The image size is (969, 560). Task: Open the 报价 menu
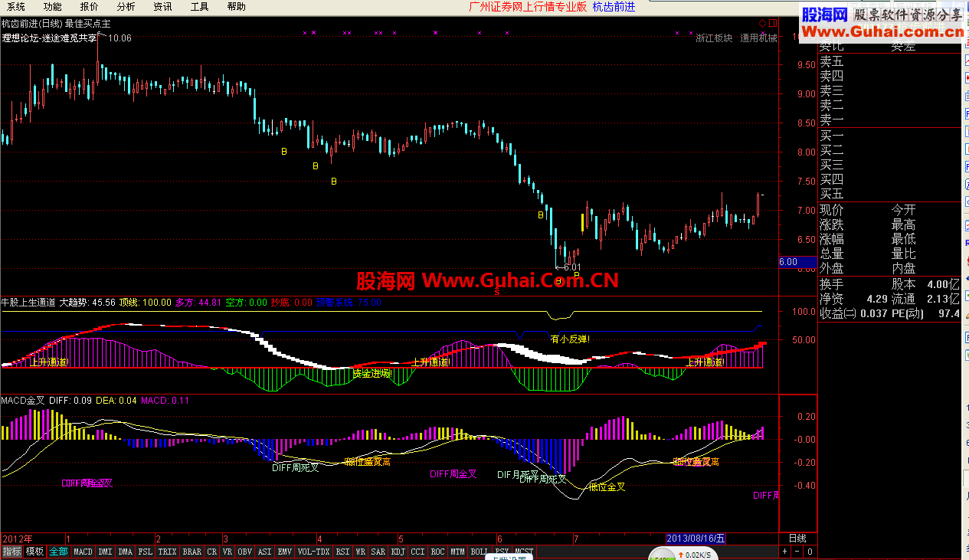90,7
